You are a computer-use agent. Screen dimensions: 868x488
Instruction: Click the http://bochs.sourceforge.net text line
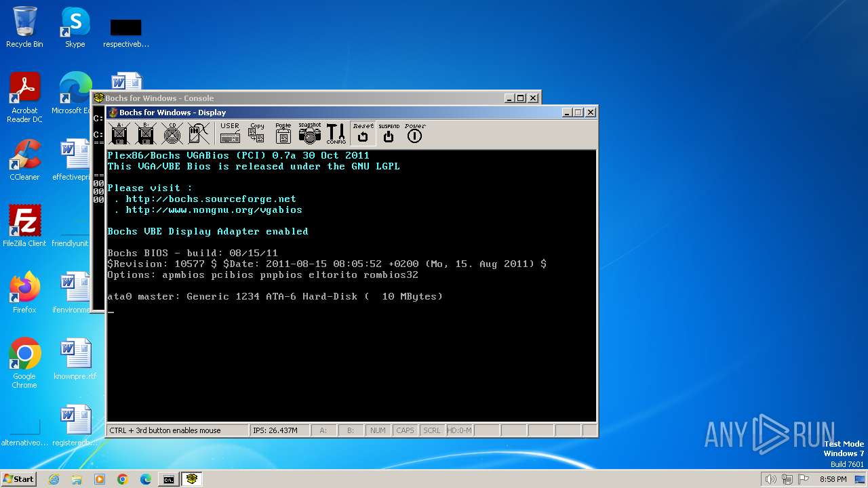[211, 199]
